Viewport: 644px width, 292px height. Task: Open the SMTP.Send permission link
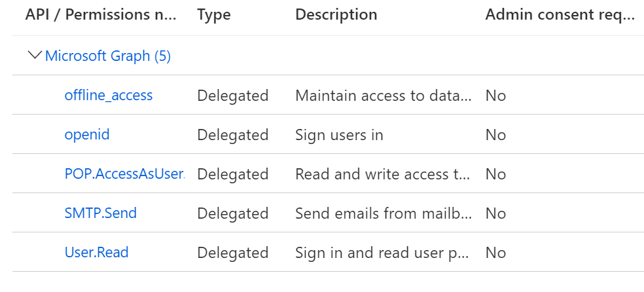point(101,213)
